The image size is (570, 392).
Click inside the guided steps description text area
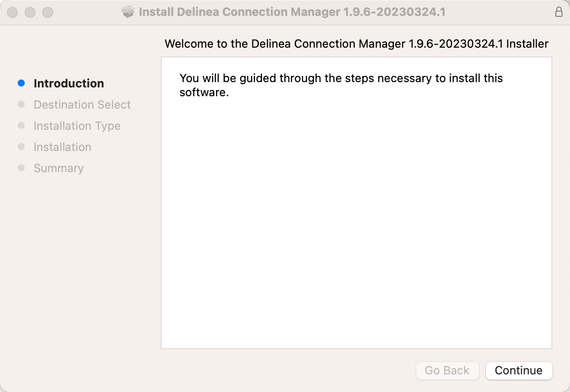[x=341, y=85]
